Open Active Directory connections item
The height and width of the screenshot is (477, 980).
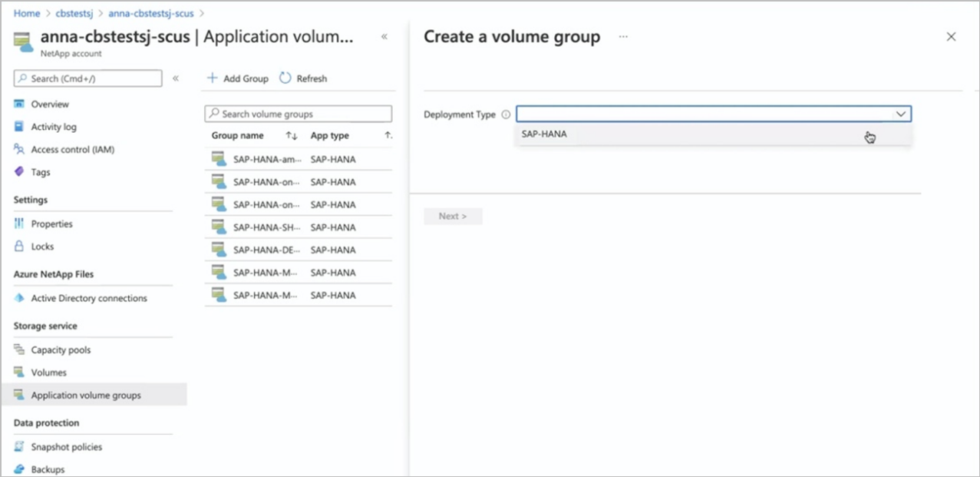coord(89,298)
